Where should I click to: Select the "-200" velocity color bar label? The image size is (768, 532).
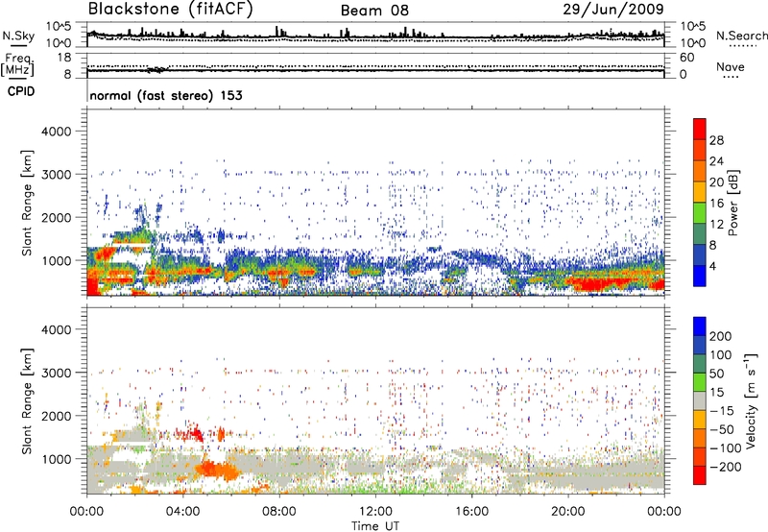click(x=726, y=467)
